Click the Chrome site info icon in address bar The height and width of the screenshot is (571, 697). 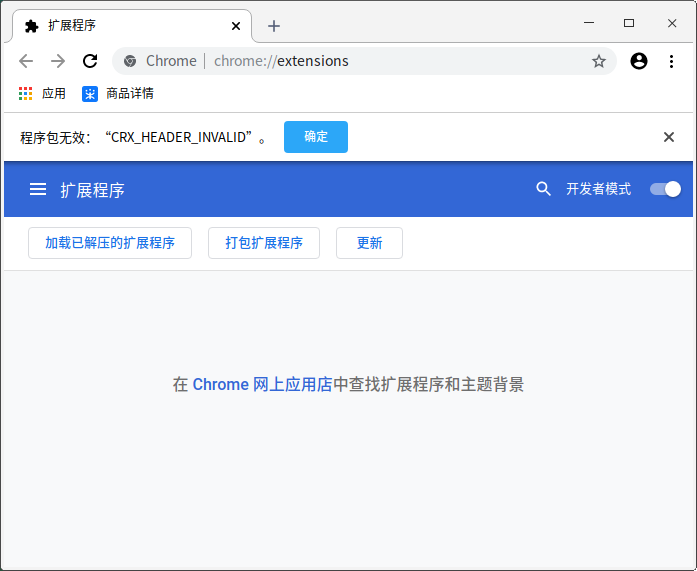click(x=130, y=61)
